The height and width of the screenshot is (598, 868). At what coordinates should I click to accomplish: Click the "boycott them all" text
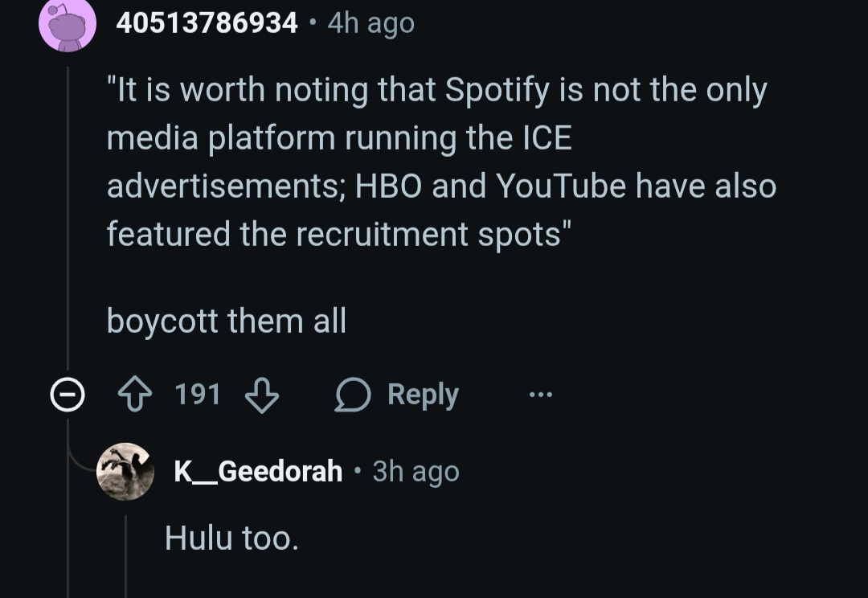pos(226,322)
